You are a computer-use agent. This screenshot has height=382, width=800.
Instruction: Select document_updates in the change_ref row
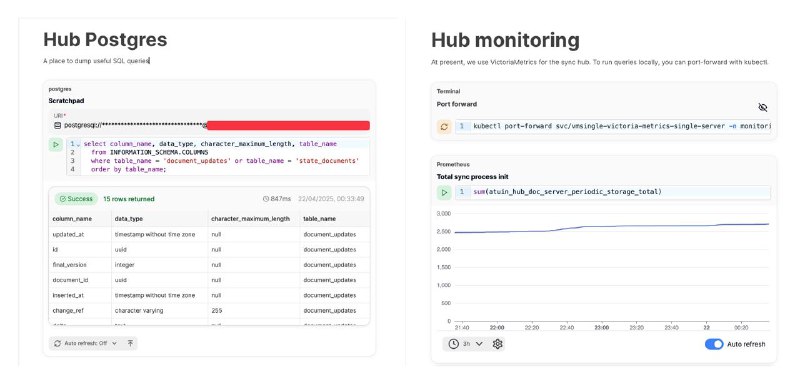[x=335, y=310]
